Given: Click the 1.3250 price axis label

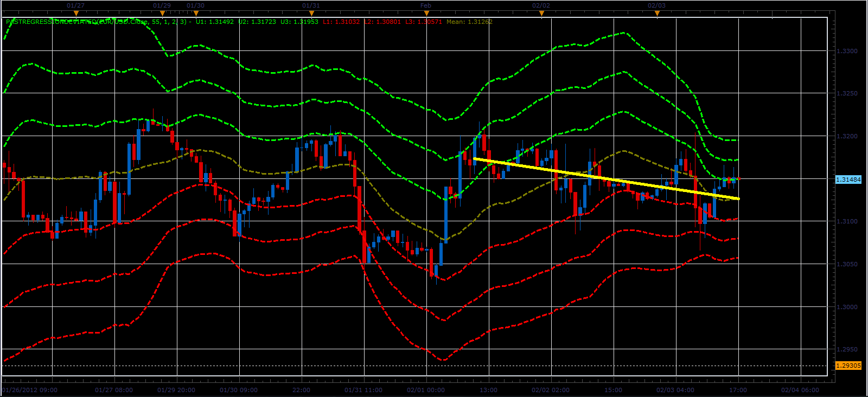Looking at the screenshot, I should pos(848,93).
